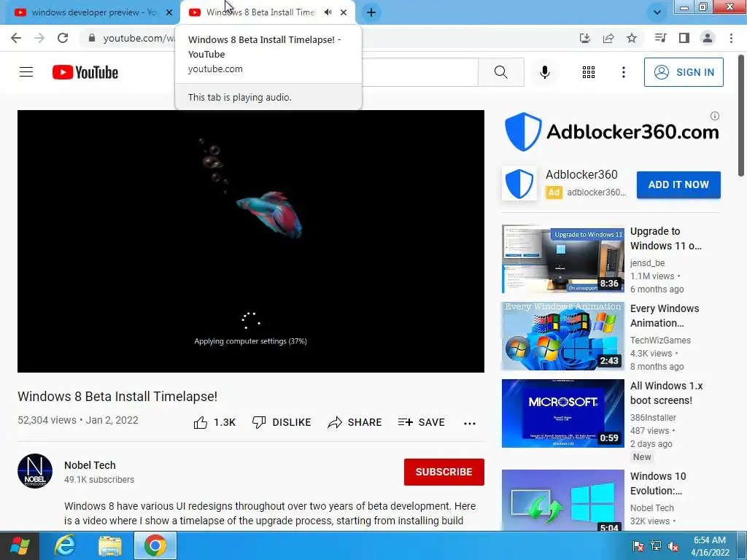Open the Nobel Tech channel name link

tap(90, 465)
